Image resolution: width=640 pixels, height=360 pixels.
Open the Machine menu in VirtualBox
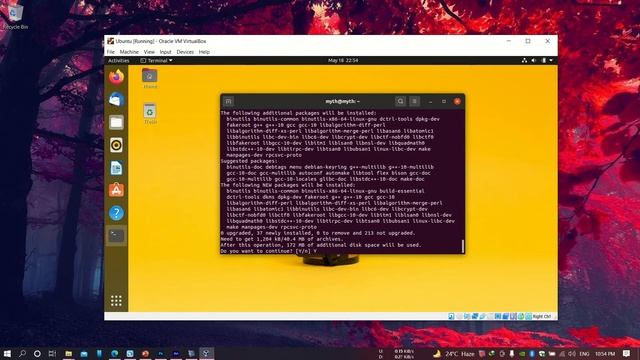[129, 52]
